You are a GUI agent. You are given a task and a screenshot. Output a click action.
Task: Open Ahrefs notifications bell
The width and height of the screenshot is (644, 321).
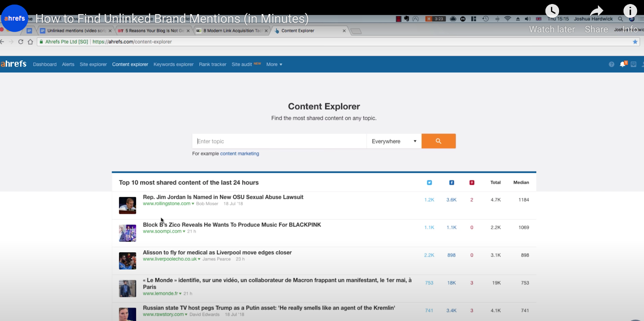pyautogui.click(x=623, y=64)
